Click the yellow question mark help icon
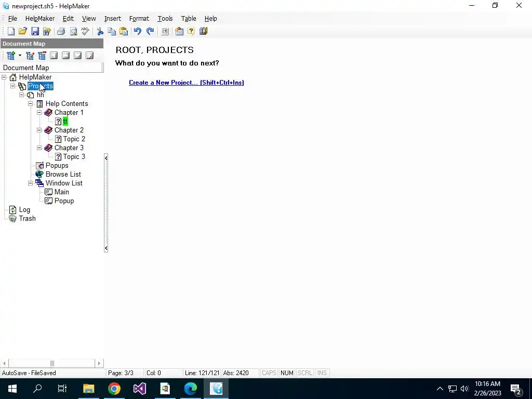Viewport: 532px width, 399px height. pos(191,31)
